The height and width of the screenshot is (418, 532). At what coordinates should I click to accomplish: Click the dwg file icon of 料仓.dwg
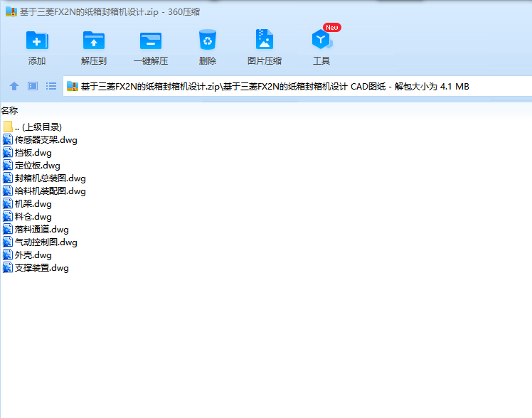(8, 217)
